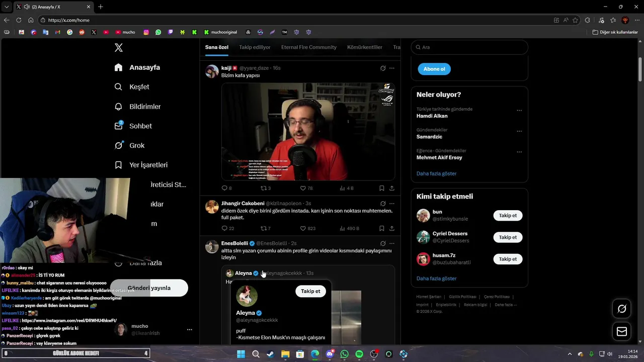Open Windows Start menu

(241, 354)
